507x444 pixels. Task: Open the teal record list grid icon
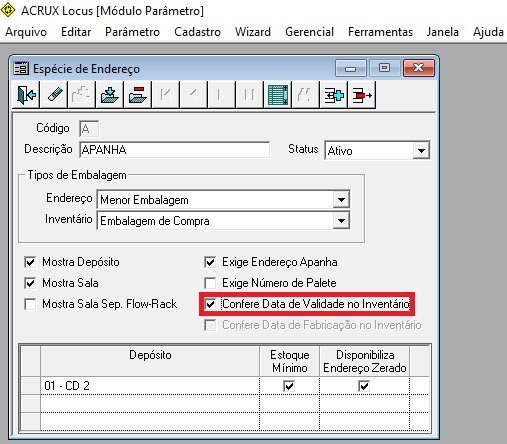(x=278, y=95)
